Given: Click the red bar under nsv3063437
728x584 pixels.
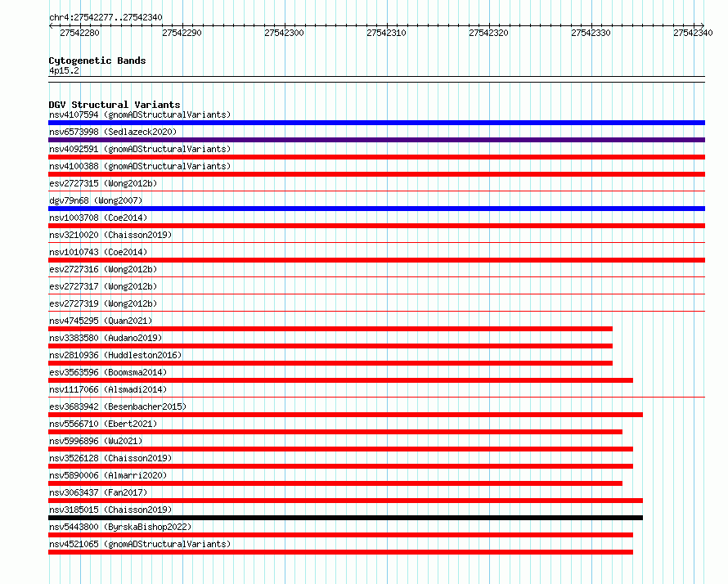Looking at the screenshot, I should pos(346,501).
